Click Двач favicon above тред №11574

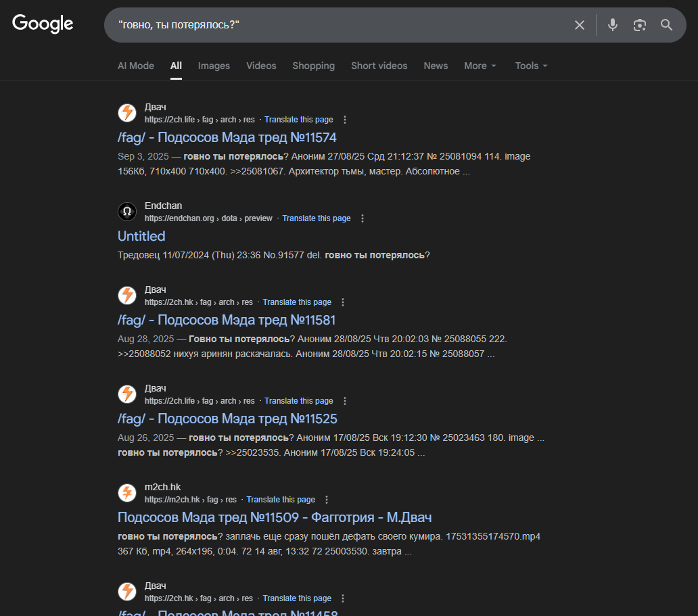click(x=127, y=113)
